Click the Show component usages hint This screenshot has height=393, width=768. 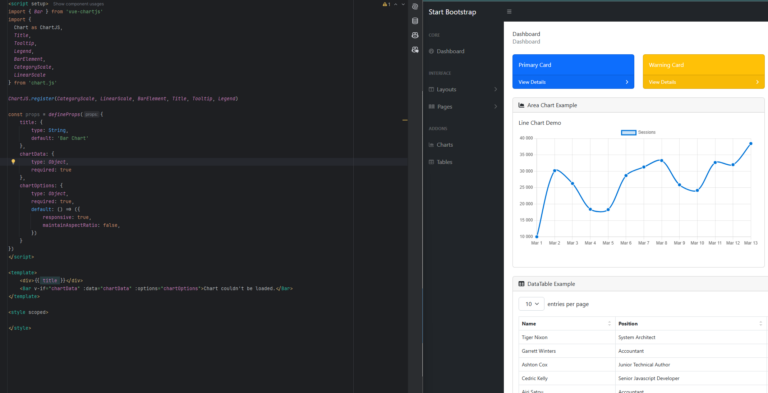[78, 4]
